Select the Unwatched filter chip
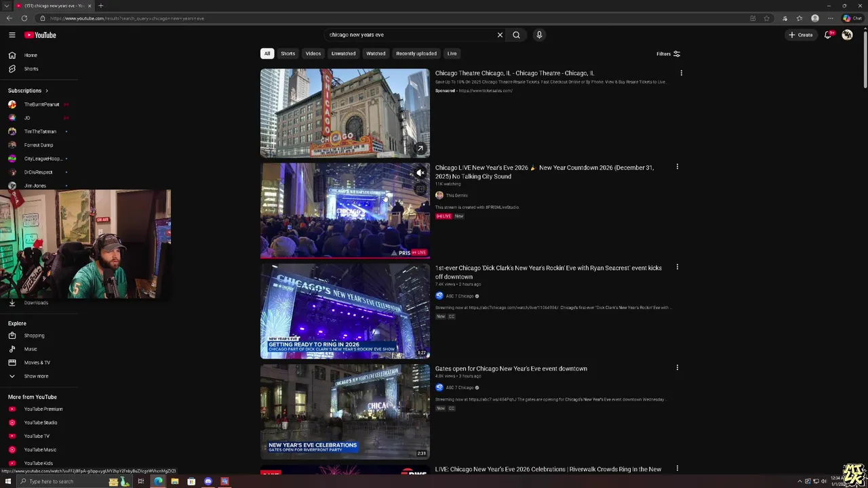This screenshot has height=488, width=868. [x=343, y=54]
